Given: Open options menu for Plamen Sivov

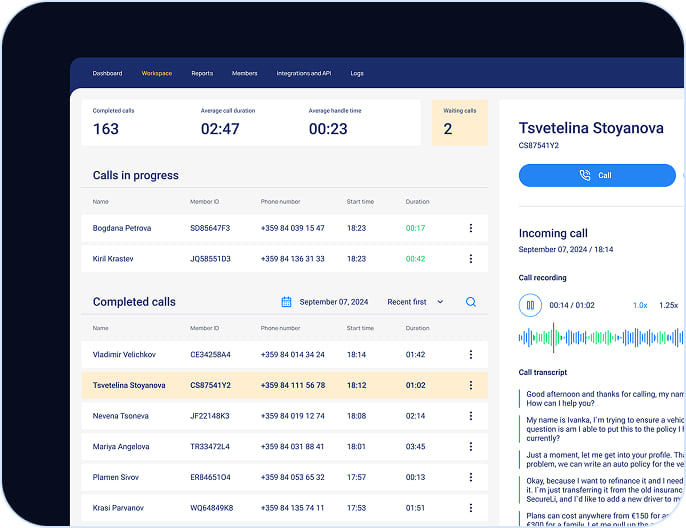Looking at the screenshot, I should click(x=471, y=477).
